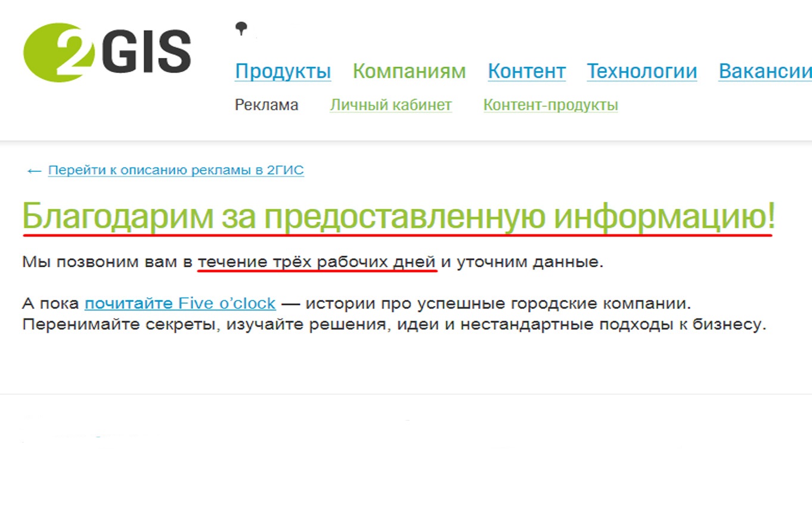
Task: Open the Компаниям section
Action: tap(409, 72)
